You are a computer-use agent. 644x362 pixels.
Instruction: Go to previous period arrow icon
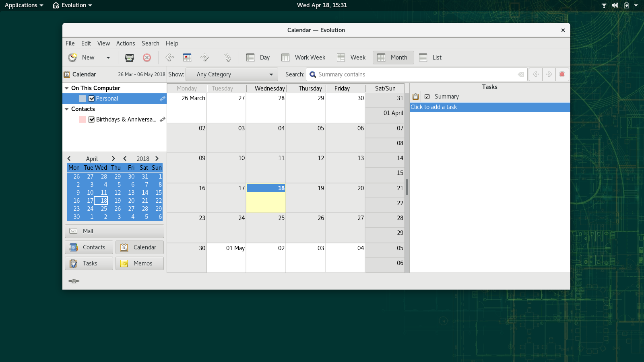(x=170, y=58)
